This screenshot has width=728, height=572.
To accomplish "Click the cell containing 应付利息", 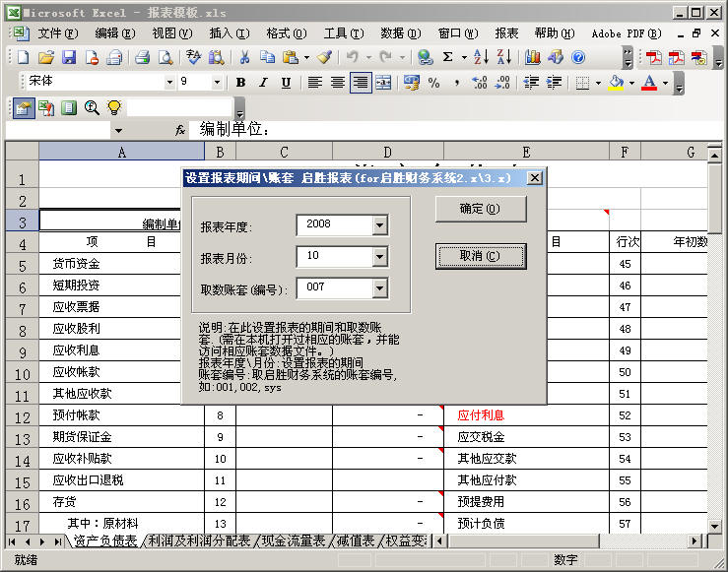I will pyautogui.click(x=526, y=415).
